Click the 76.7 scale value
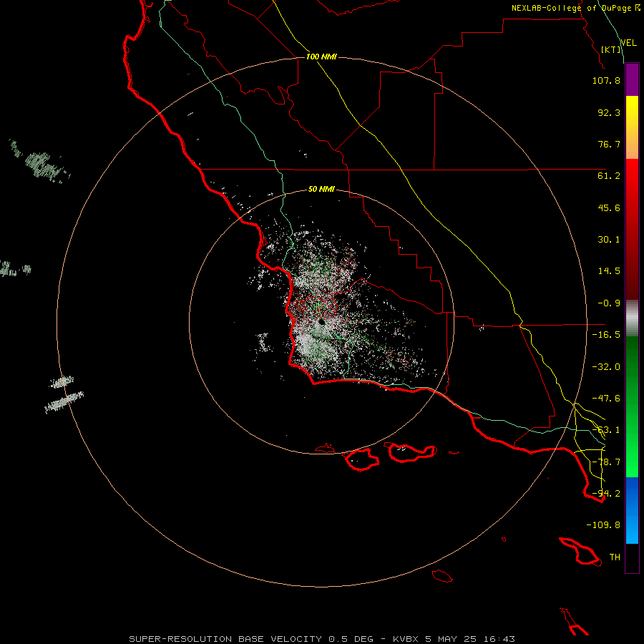The width and height of the screenshot is (644, 644). (x=609, y=144)
